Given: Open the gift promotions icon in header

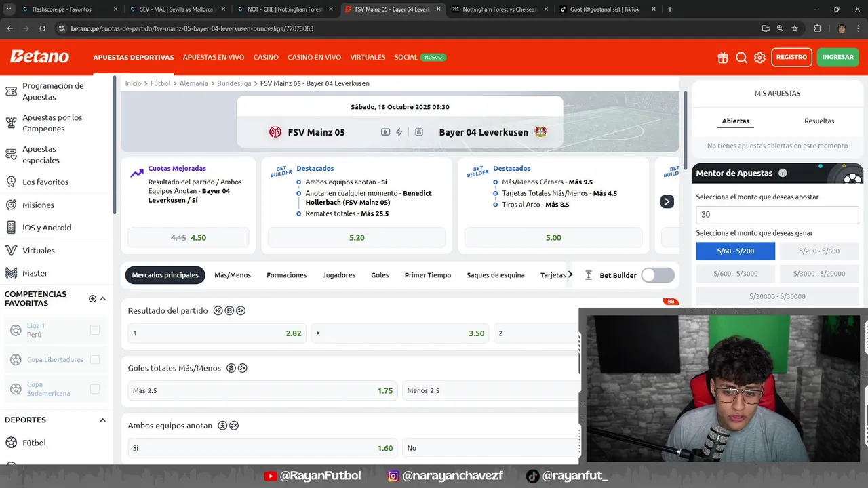Looking at the screenshot, I should 723,58.
